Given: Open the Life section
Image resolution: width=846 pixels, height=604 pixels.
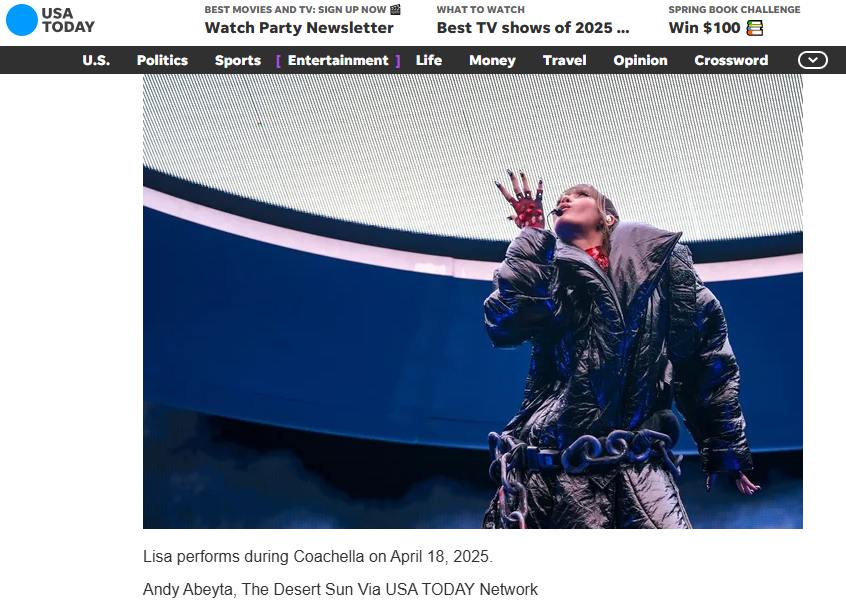Looking at the screenshot, I should point(429,60).
